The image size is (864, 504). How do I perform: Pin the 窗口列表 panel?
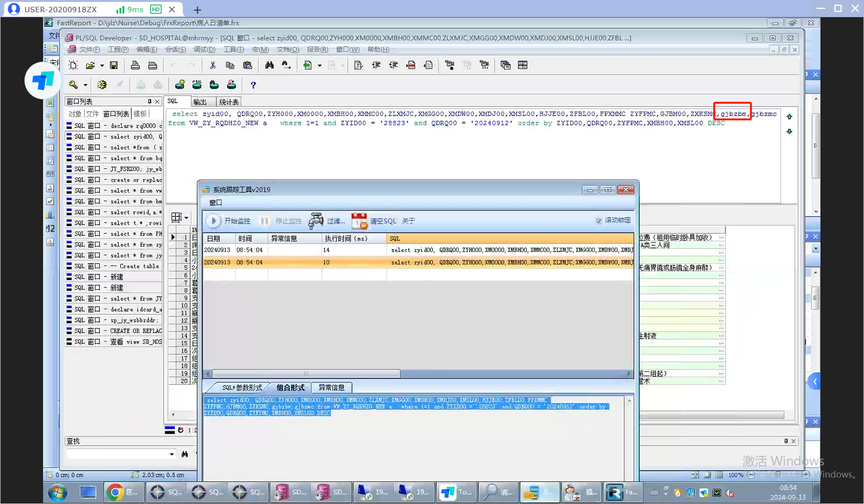pos(149,101)
